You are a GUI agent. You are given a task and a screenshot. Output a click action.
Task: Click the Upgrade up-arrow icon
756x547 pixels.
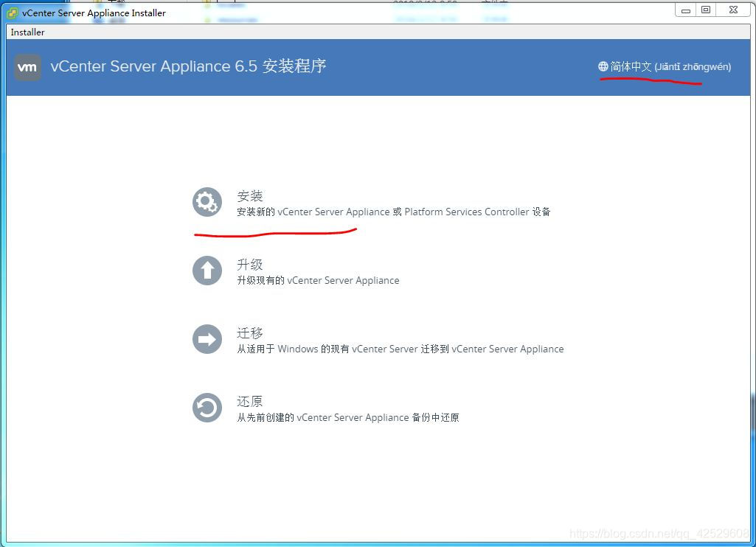(x=207, y=271)
